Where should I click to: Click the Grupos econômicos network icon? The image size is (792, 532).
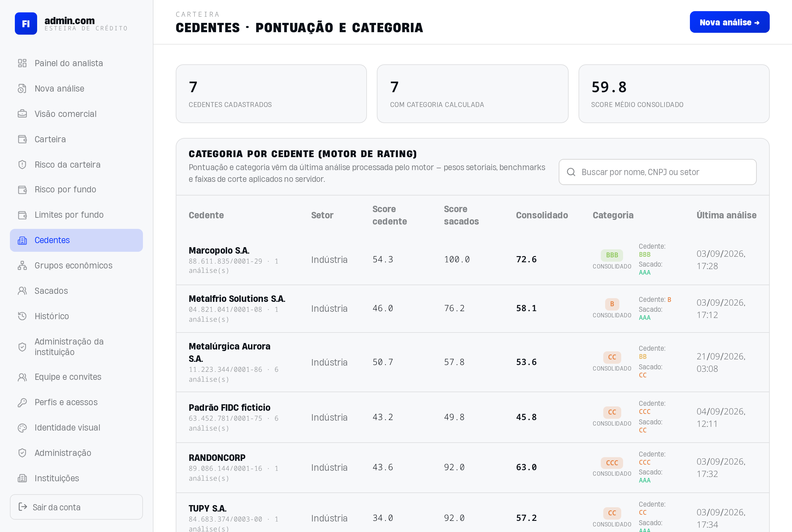tap(22, 266)
